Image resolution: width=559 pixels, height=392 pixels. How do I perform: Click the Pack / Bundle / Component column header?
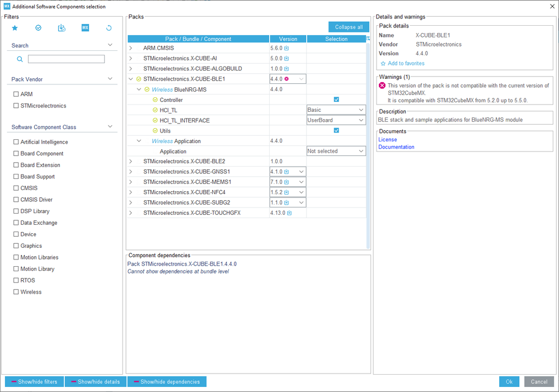198,39
